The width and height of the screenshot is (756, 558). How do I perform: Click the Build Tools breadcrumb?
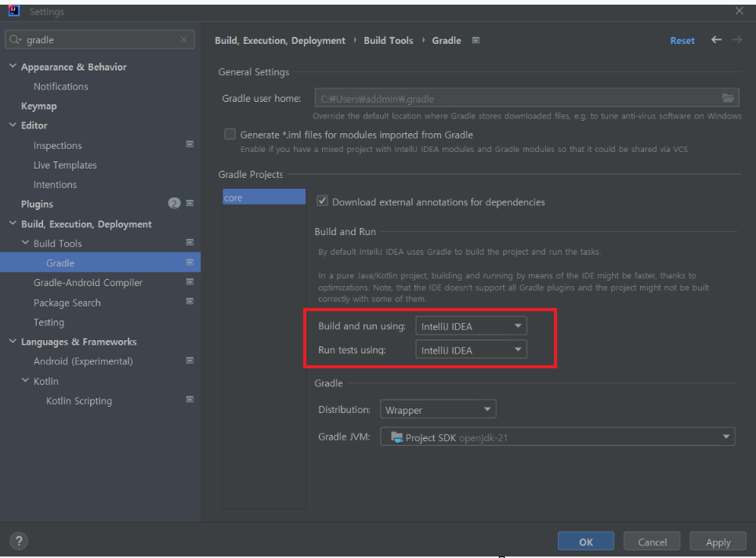(388, 41)
